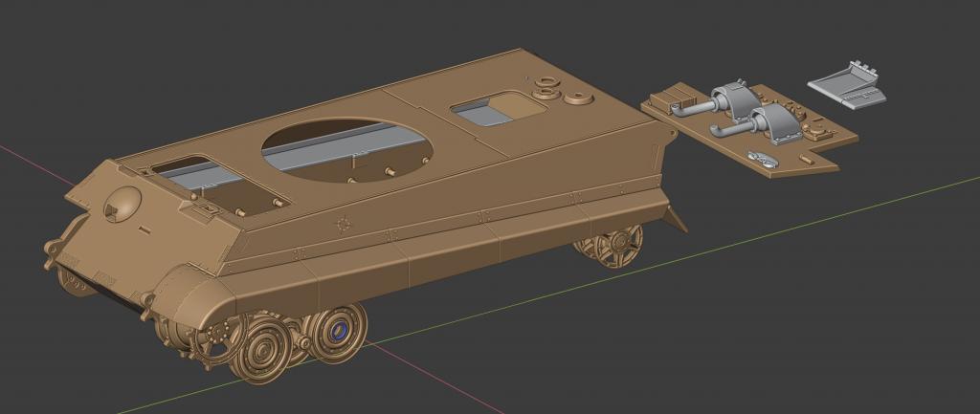Click the red X-axis line

(x=29, y=159)
